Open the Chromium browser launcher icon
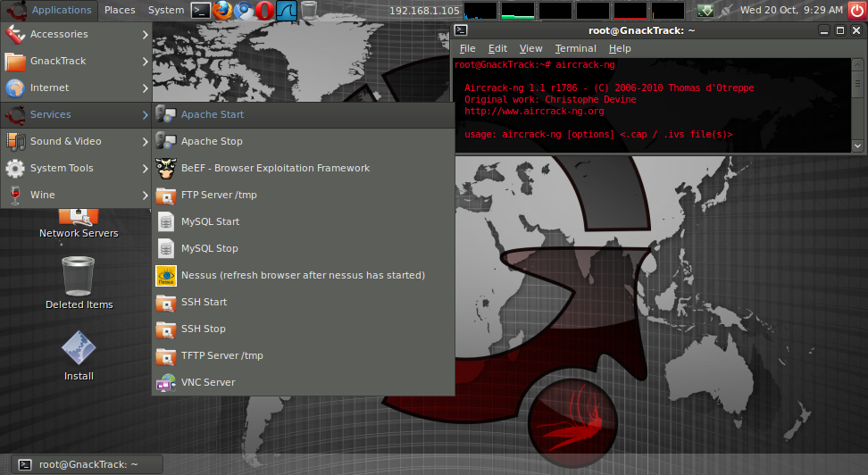 pos(244,10)
